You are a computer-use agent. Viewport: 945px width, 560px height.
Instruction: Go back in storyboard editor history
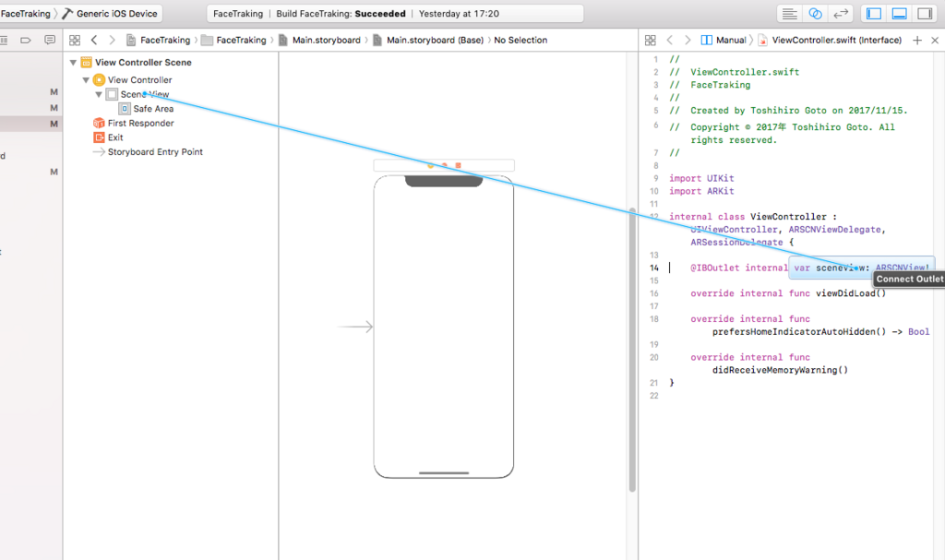[94, 40]
